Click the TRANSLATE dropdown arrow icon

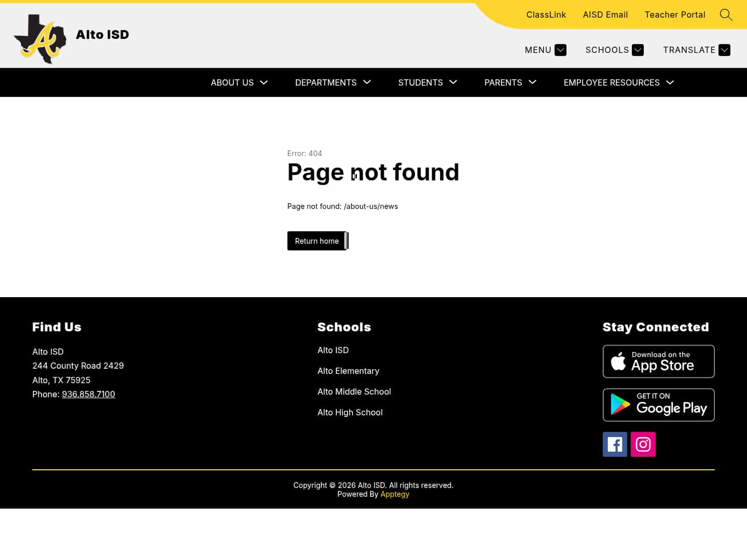[724, 50]
